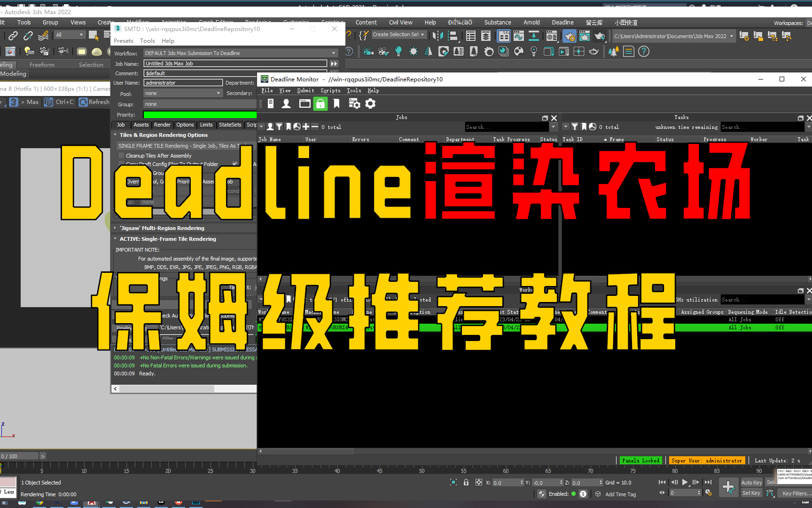
Task: Click Add Time Tag
Action: coord(620,494)
